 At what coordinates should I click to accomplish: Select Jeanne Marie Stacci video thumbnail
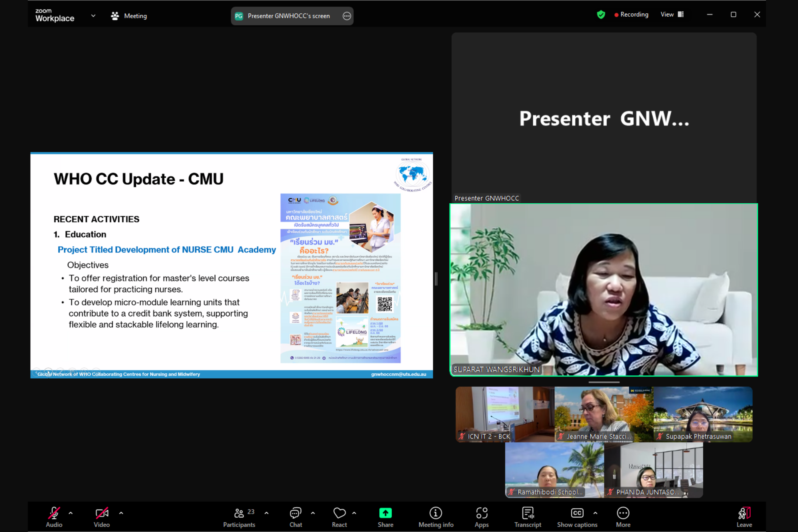[x=604, y=414]
